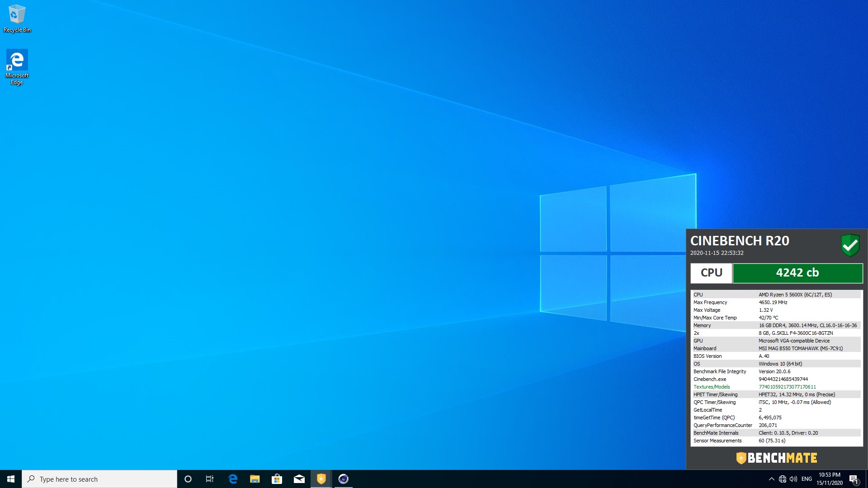
Task: Open the Mail app from taskbar
Action: (299, 479)
